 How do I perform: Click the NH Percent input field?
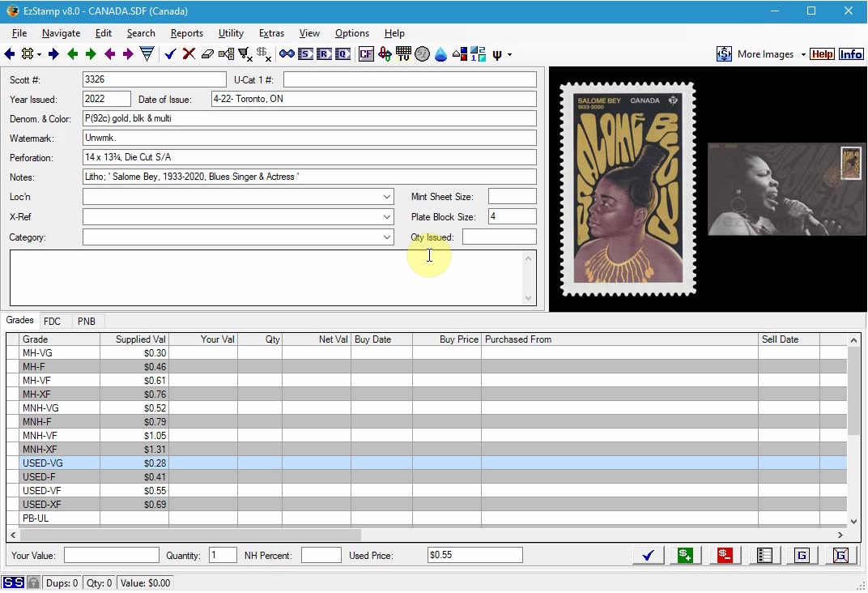pyautogui.click(x=321, y=556)
